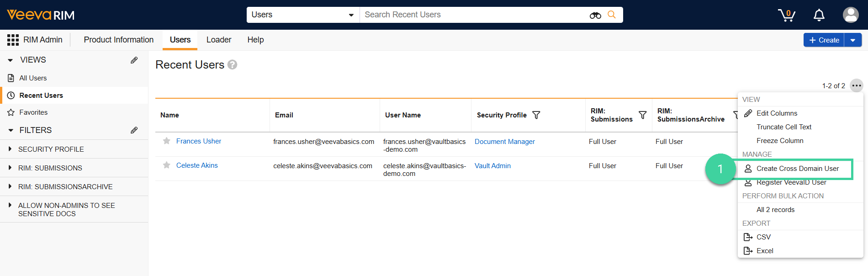Click the binoculars advanced search icon
The image size is (868, 276).
click(595, 15)
